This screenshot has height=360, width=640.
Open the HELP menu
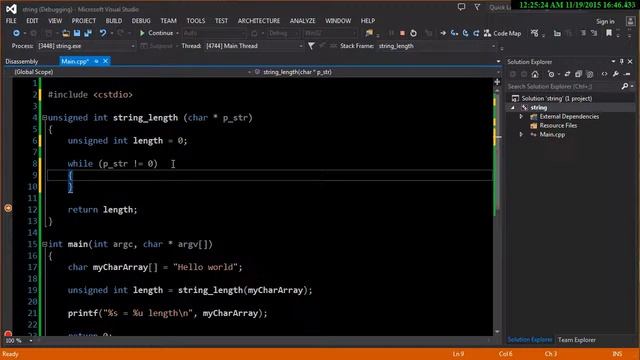[367, 21]
